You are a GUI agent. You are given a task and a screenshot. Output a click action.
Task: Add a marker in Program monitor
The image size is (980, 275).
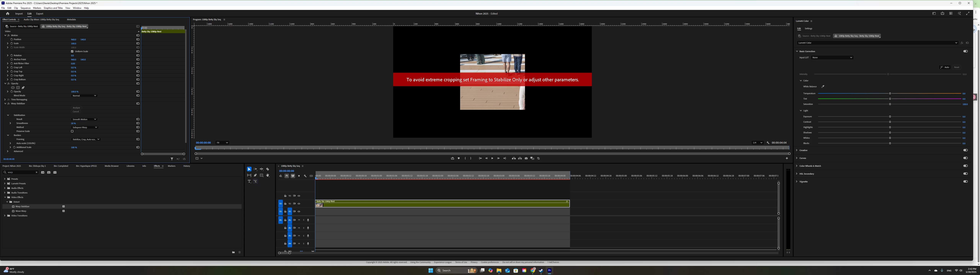click(x=458, y=158)
